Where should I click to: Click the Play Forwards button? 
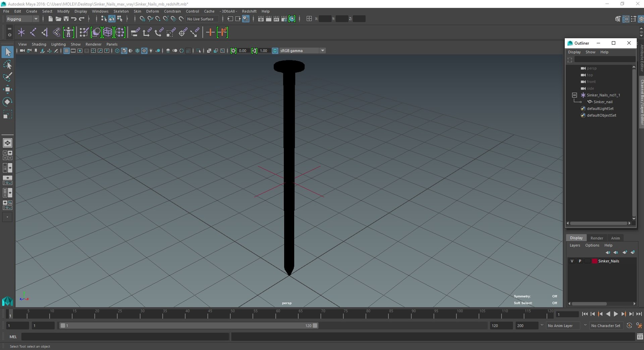click(616, 314)
